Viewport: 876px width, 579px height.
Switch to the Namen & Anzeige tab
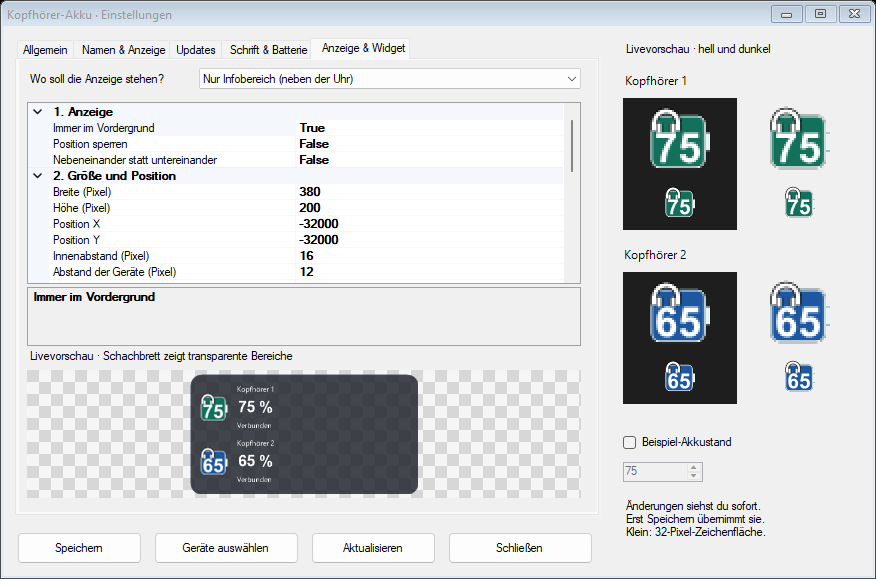pyautogui.click(x=123, y=50)
